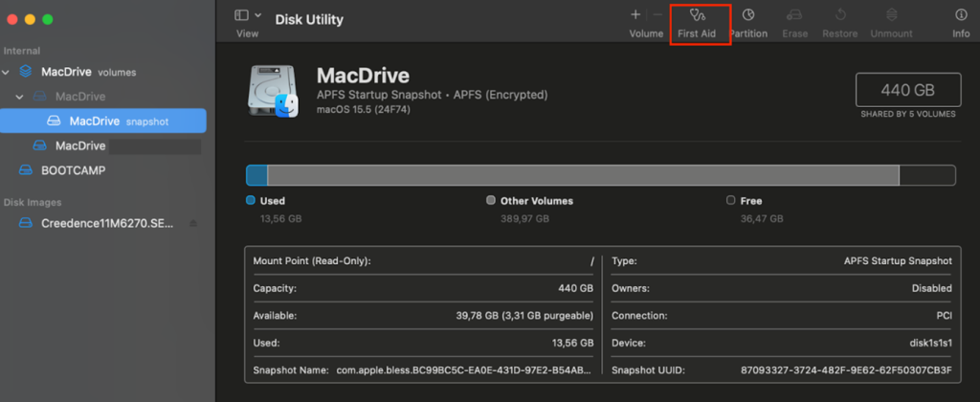The image size is (980, 402).
Task: Click the BOOTCAMP drive icon
Action: [25, 170]
